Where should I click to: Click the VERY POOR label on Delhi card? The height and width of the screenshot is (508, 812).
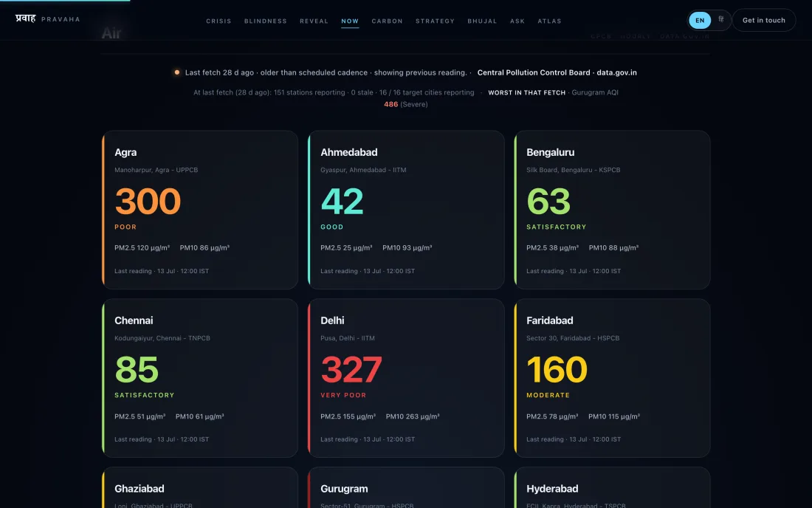[x=343, y=395]
